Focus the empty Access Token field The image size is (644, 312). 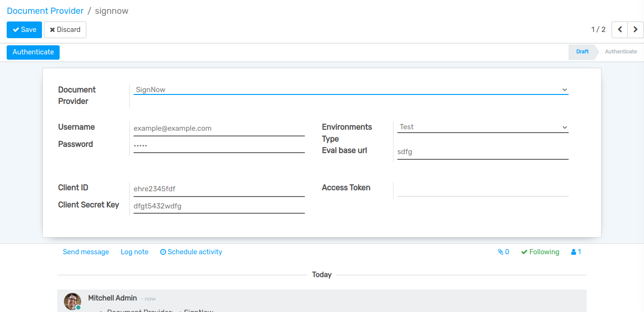(482, 189)
